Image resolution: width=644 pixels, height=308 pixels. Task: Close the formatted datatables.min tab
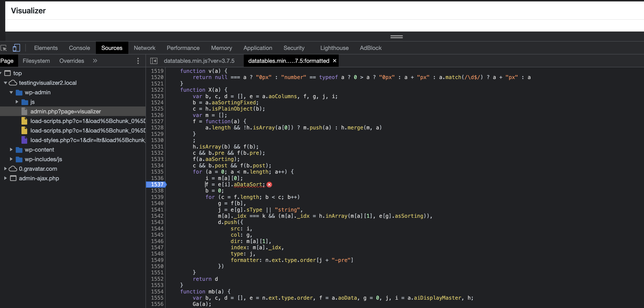[x=334, y=61]
